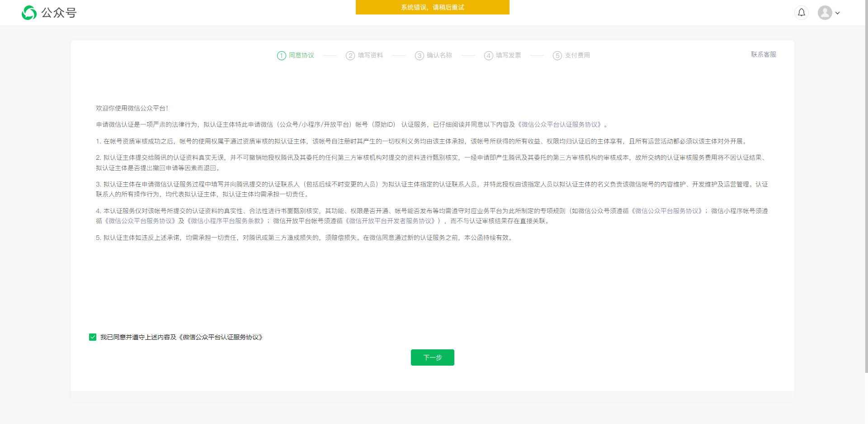868x424 pixels.
Task: Go to step 4 填写发票
Action: point(502,55)
